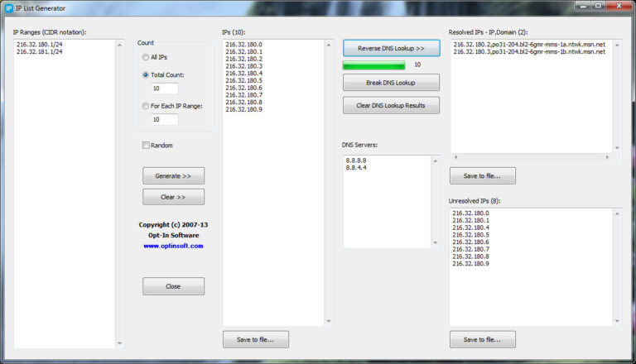Open the www.optinsoft.com link
This screenshot has height=364, width=636.
point(173,246)
